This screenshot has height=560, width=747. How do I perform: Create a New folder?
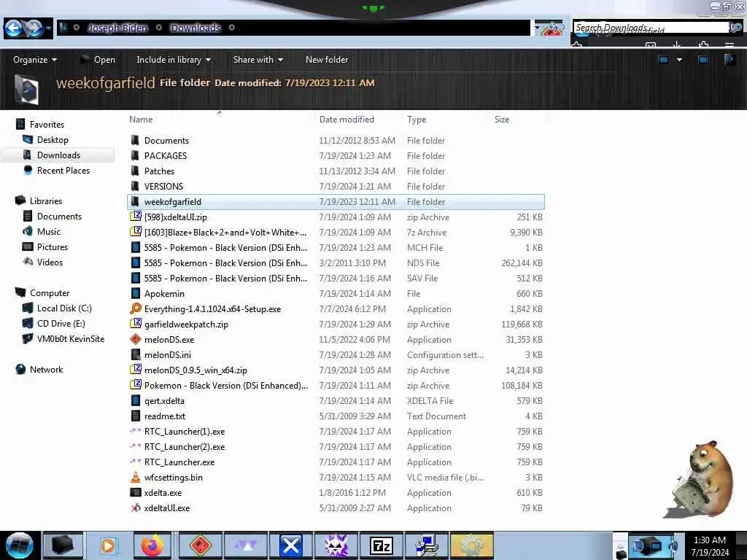(327, 60)
